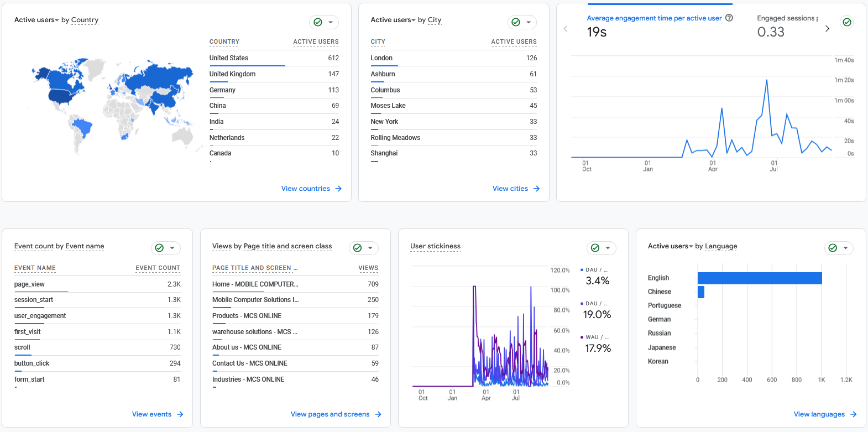868x432 pixels.
Task: Click the session_start event row
Action: 97,300
